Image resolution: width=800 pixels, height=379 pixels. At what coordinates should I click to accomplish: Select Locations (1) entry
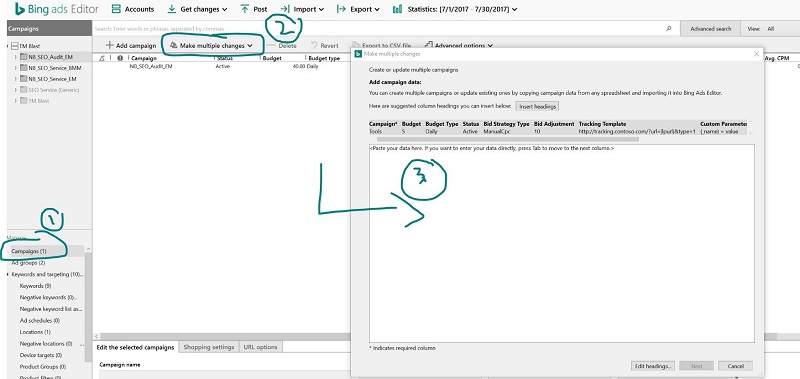[35, 332]
